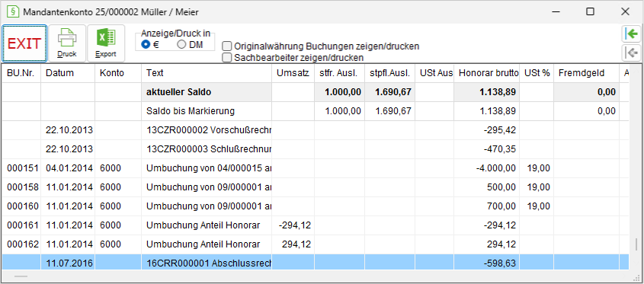The height and width of the screenshot is (284, 644).
Task: Click the stfr. Ausl. column header
Action: coord(339,73)
